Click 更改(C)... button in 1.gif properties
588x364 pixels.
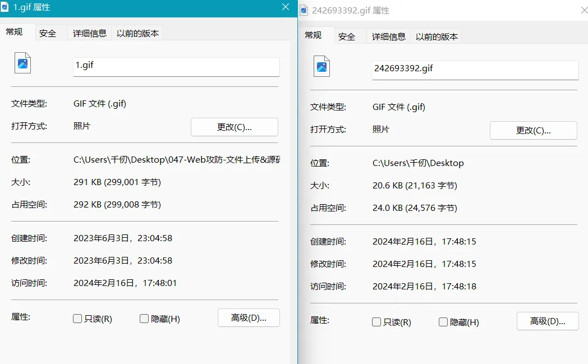coord(234,127)
